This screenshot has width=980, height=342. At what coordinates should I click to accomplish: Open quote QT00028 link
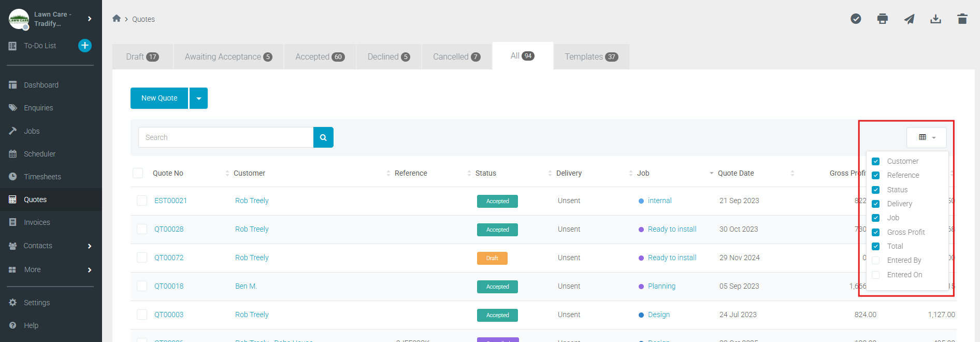tap(169, 229)
